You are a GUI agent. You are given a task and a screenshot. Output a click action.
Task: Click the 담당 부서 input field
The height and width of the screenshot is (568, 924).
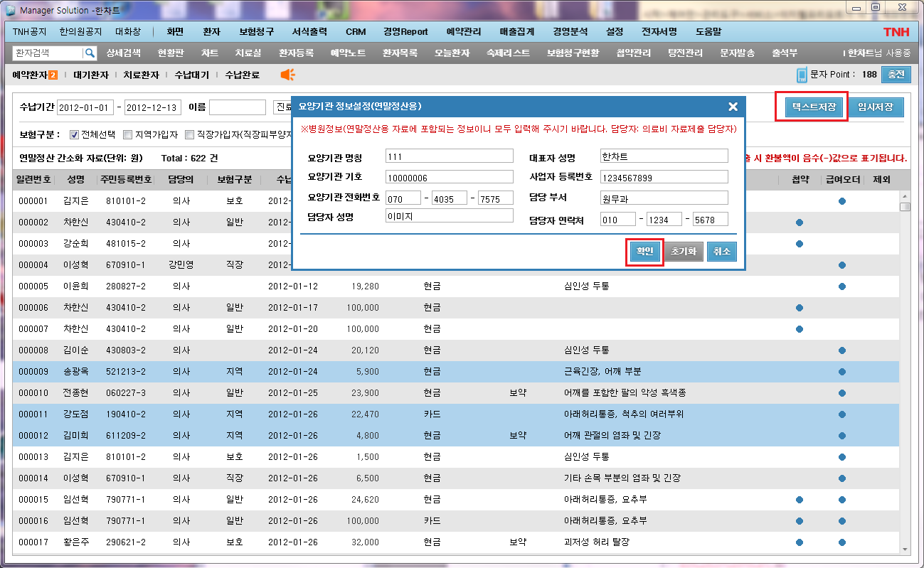tap(664, 198)
